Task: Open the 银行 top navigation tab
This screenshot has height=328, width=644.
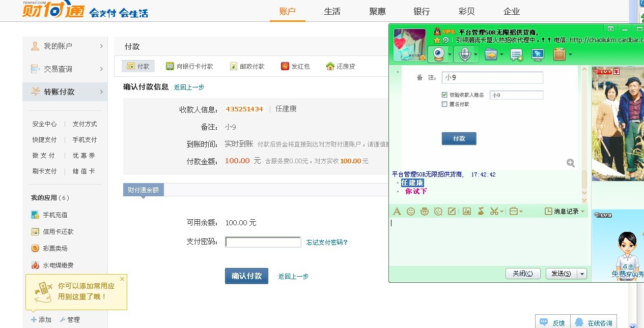Action: coord(422,11)
